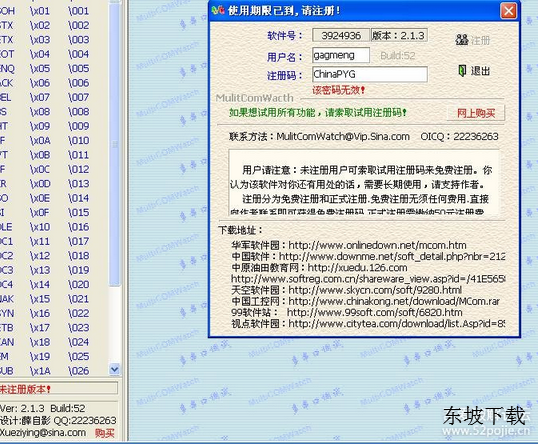Image resolution: width=538 pixels, height=445 pixels.
Task: Click the dialog title bar app icon
Action: point(218,10)
